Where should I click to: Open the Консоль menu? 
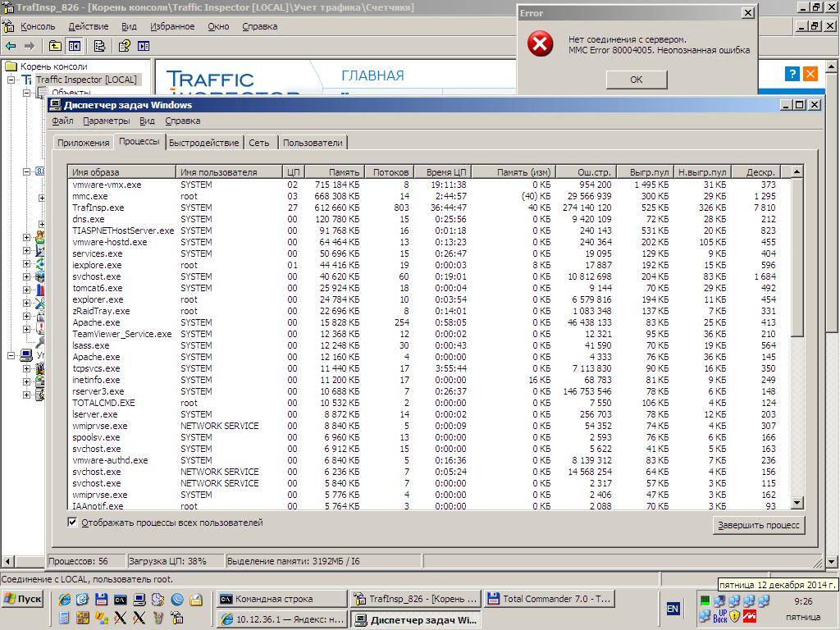click(x=38, y=26)
